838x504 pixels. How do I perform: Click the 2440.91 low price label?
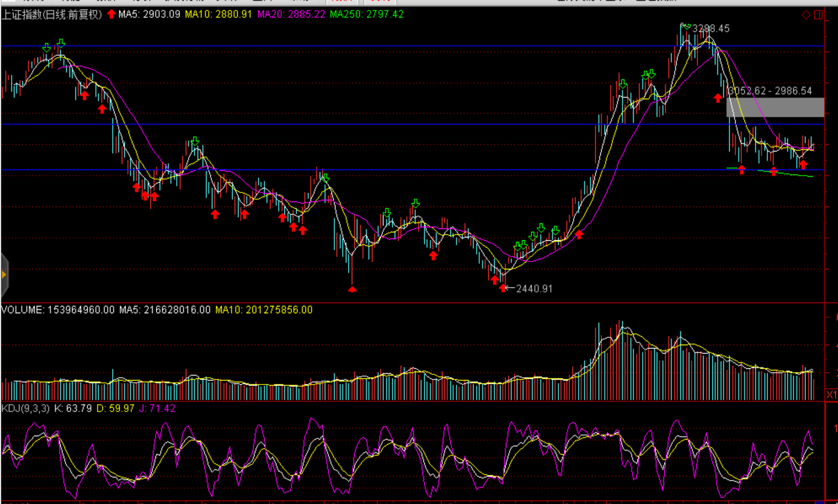click(534, 288)
